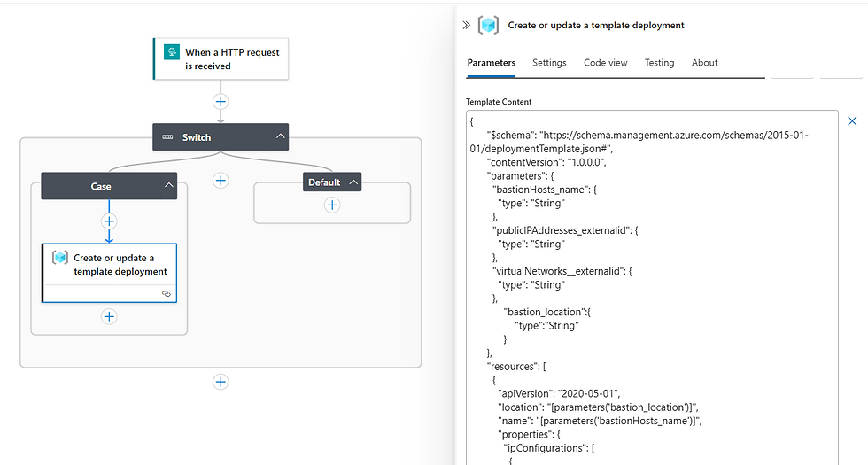The image size is (868, 465).
Task: Select the Case branch header
Action: pyautogui.click(x=109, y=186)
